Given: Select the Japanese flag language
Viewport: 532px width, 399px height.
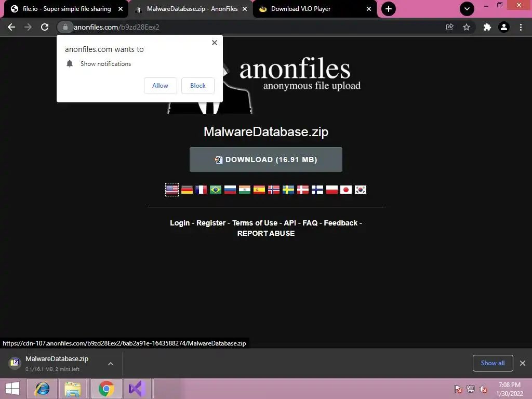Looking at the screenshot, I should [x=346, y=189].
